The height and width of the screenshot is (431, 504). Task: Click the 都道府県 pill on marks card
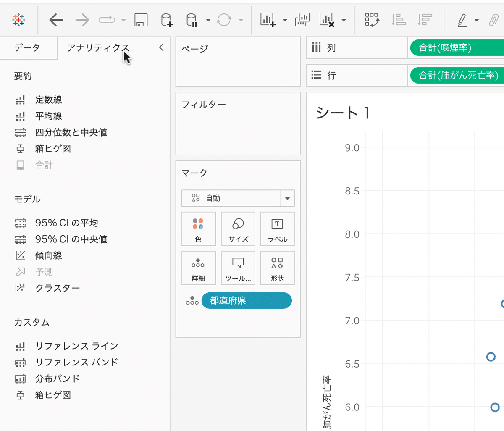point(247,300)
